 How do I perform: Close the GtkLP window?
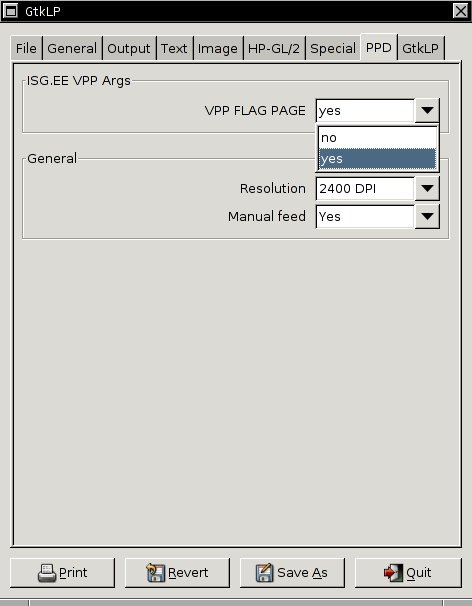coord(460,11)
